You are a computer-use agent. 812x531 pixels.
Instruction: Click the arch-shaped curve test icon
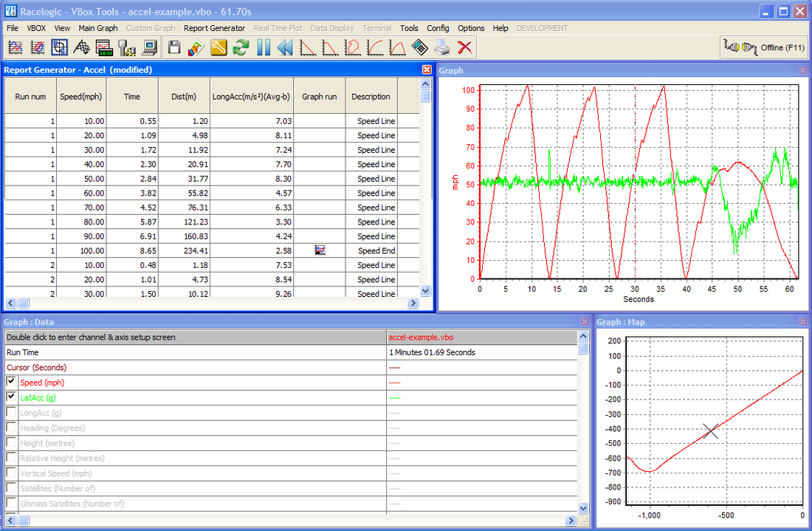397,48
